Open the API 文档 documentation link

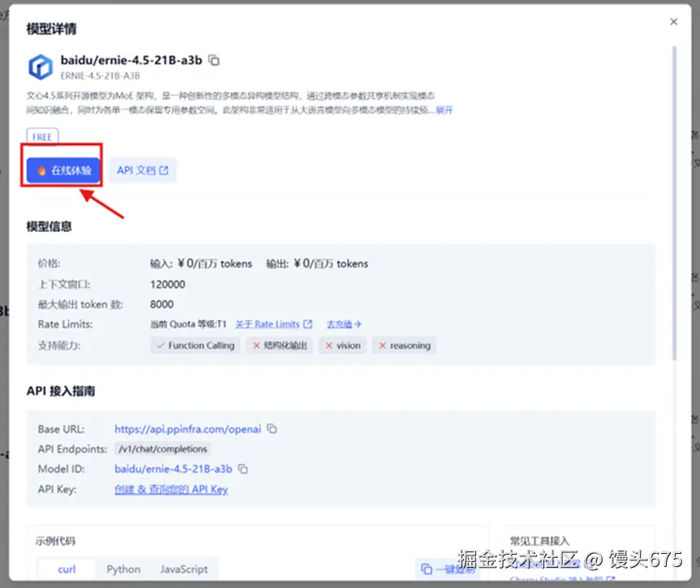143,170
